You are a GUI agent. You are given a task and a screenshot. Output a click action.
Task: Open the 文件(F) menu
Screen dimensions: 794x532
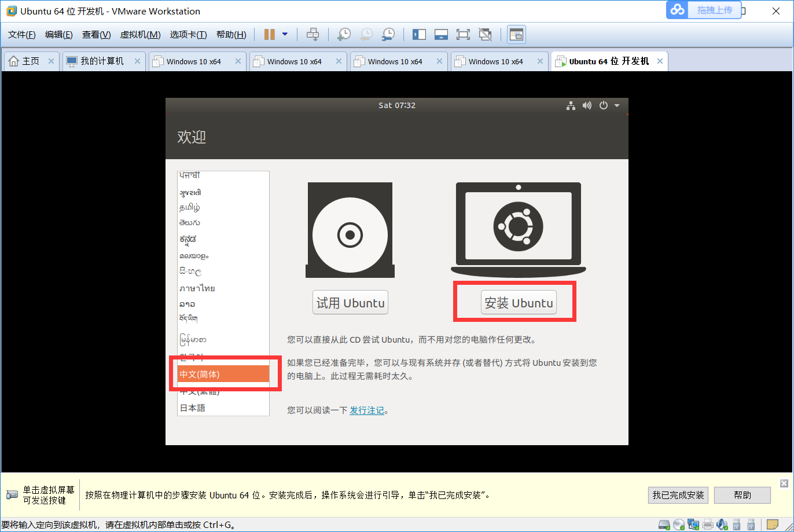tap(22, 35)
